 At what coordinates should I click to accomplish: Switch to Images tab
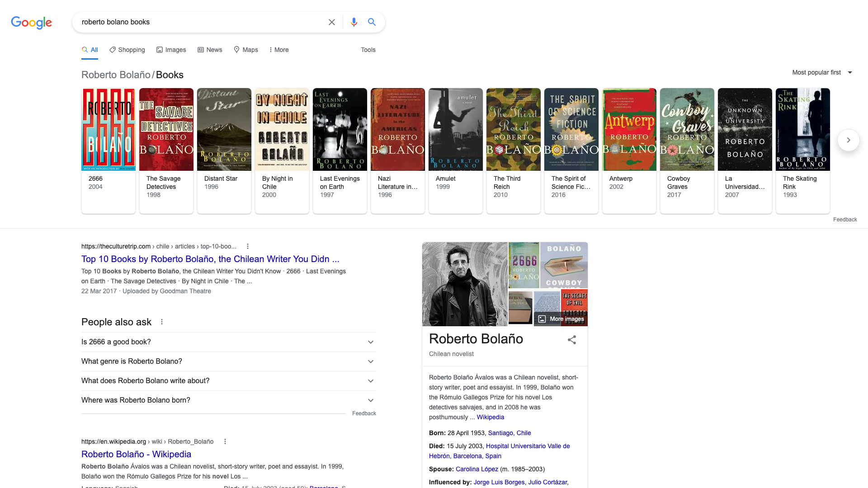click(171, 50)
